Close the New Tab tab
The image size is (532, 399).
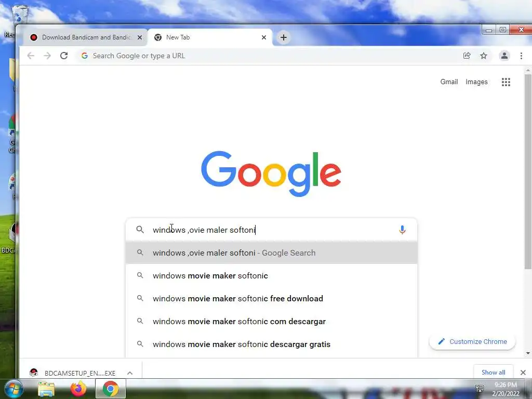coord(263,37)
